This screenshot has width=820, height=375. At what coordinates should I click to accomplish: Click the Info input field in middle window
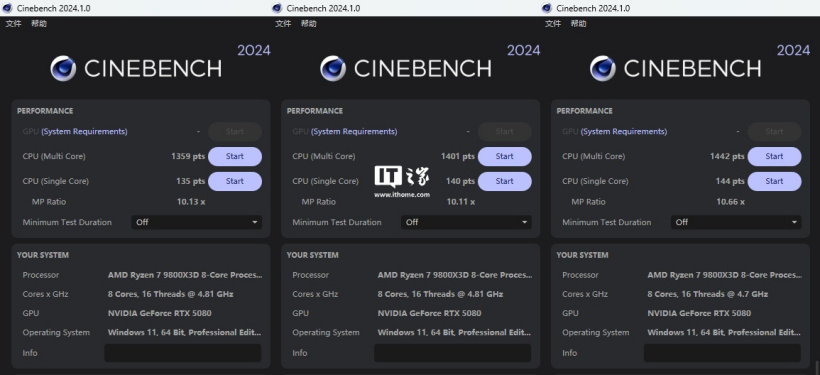(x=452, y=353)
